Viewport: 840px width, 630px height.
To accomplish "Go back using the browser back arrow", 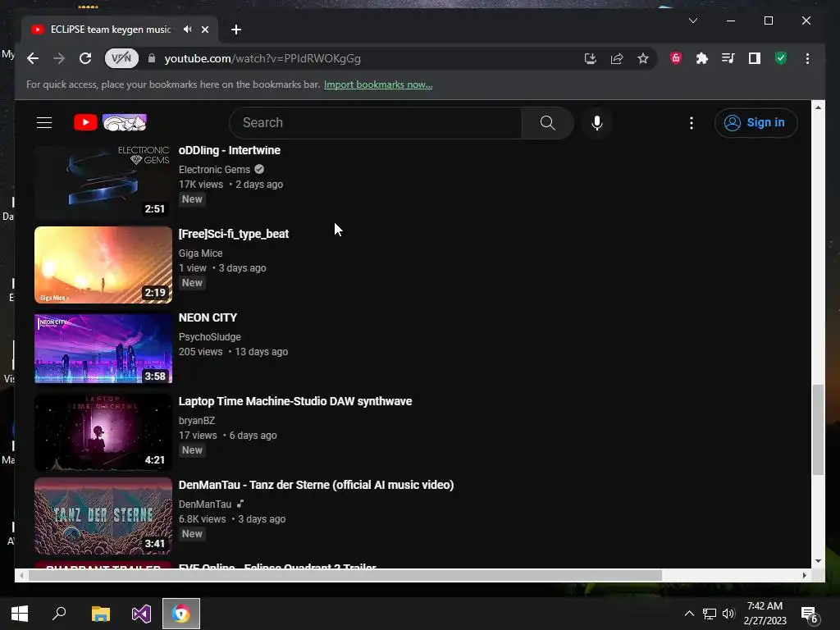I will (x=33, y=58).
